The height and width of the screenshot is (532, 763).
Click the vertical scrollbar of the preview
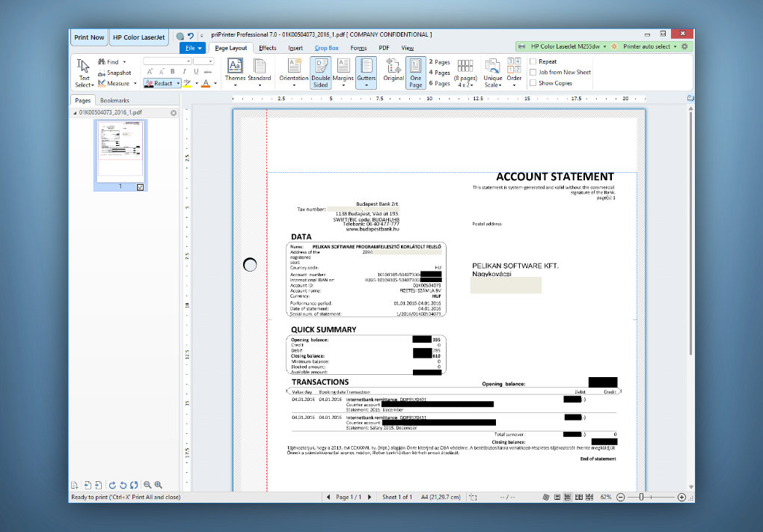point(690,233)
